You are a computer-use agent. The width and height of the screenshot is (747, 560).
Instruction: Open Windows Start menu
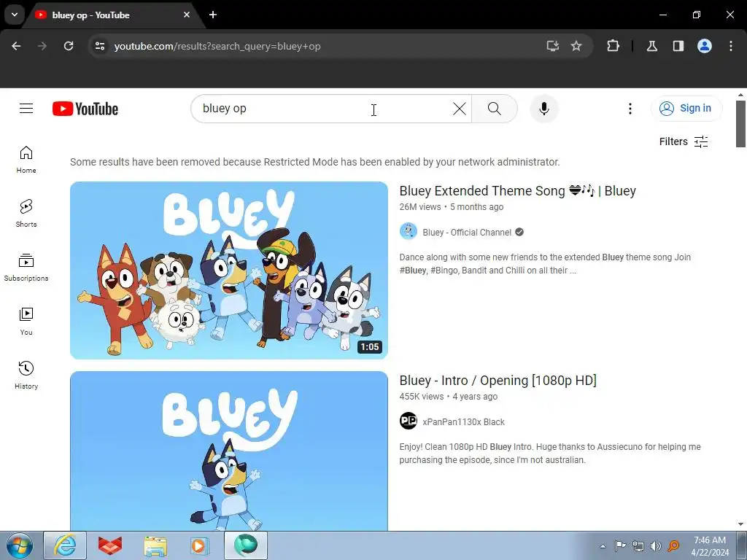[x=20, y=545]
